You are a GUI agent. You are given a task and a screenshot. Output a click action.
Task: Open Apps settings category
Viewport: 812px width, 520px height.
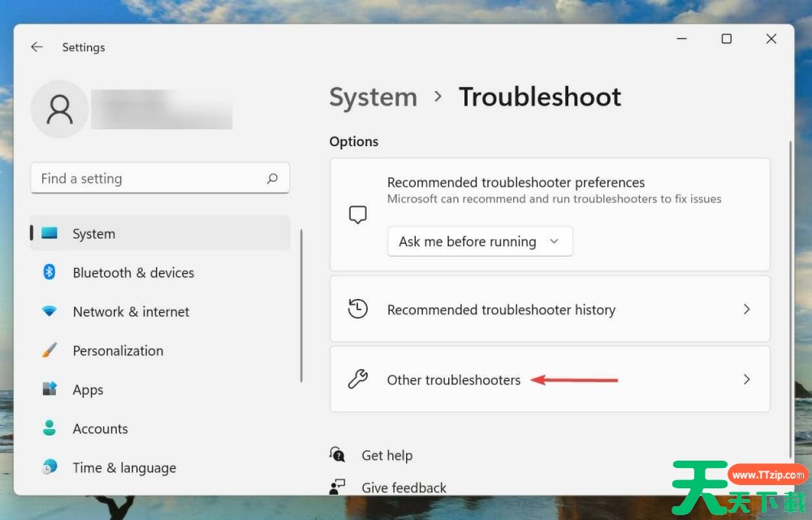click(88, 390)
